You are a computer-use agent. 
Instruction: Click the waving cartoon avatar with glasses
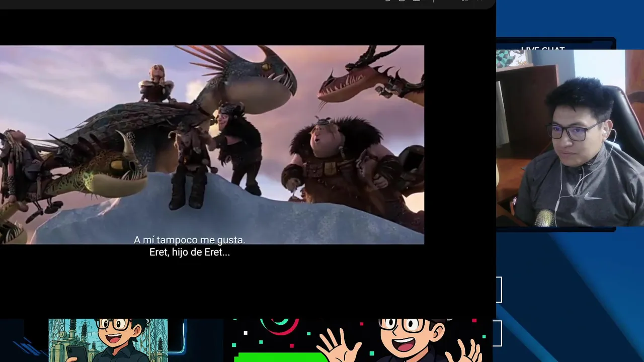[401, 340]
